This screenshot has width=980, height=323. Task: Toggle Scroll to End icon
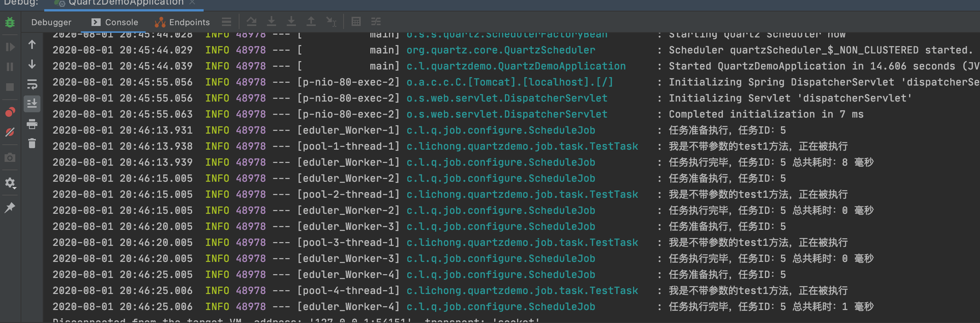pyautogui.click(x=32, y=104)
